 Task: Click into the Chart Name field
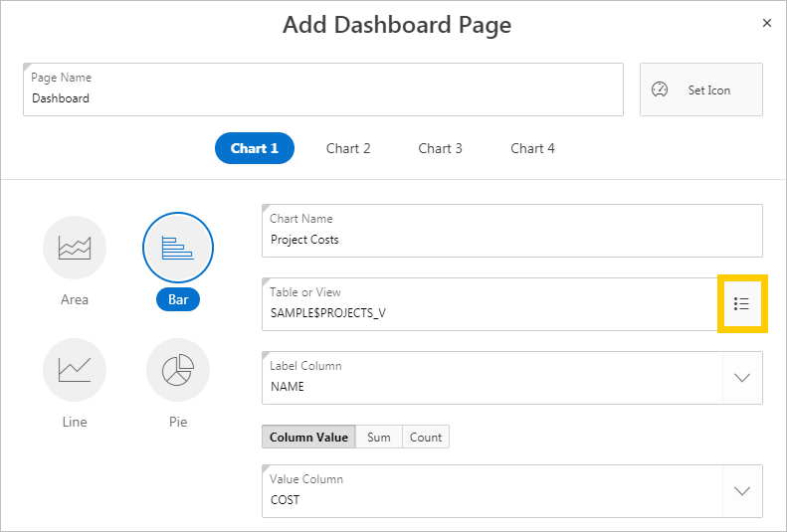[x=512, y=231]
